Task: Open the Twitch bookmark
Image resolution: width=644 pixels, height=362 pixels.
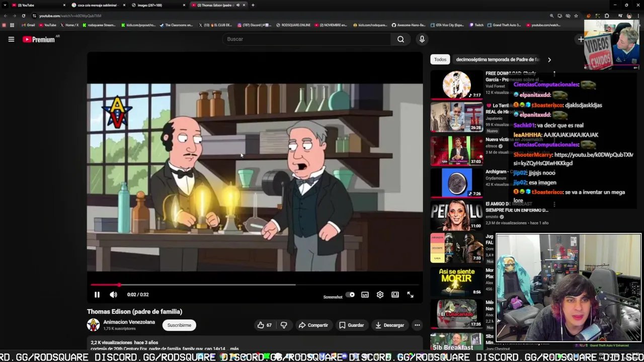Action: click(x=476, y=25)
